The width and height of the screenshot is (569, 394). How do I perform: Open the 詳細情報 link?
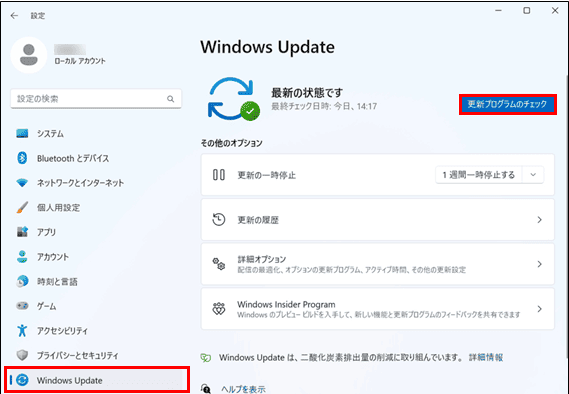[x=486, y=357]
